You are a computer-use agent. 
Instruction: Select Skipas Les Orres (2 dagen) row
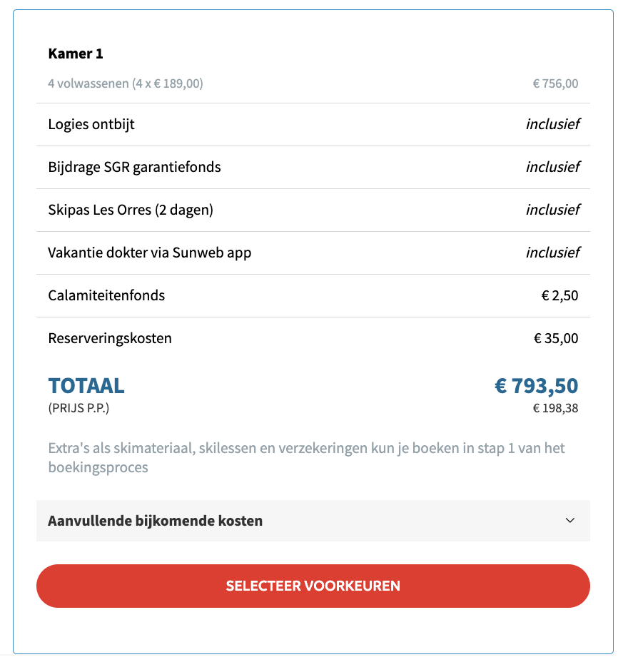pos(313,210)
